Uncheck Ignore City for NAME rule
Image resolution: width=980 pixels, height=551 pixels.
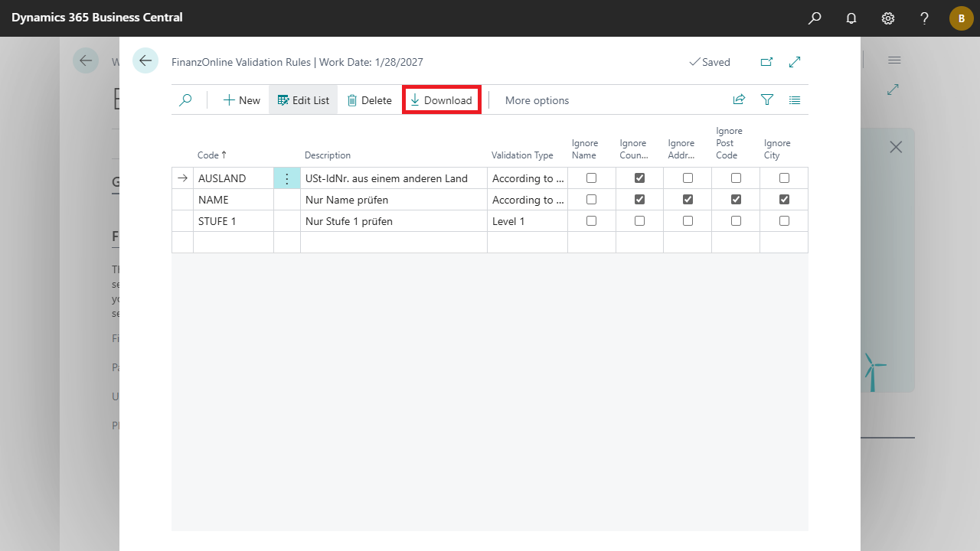784,200
